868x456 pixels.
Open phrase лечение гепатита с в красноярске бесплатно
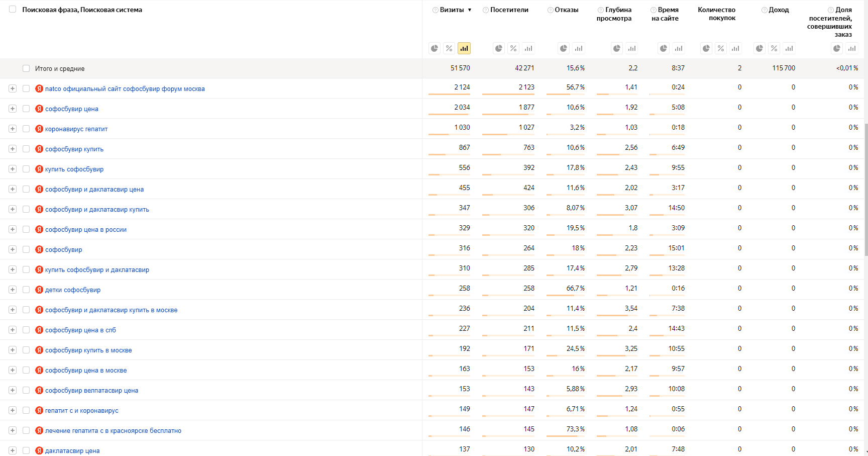pyautogui.click(x=114, y=430)
